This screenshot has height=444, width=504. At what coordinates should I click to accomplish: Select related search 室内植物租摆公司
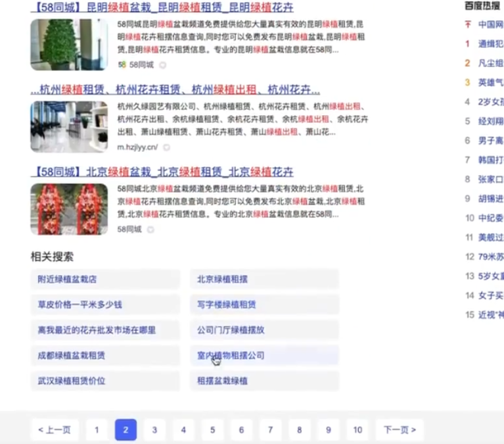pos(265,355)
